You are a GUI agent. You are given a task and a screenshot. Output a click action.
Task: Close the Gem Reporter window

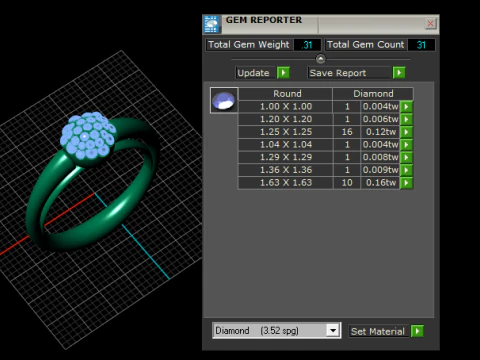(430, 23)
